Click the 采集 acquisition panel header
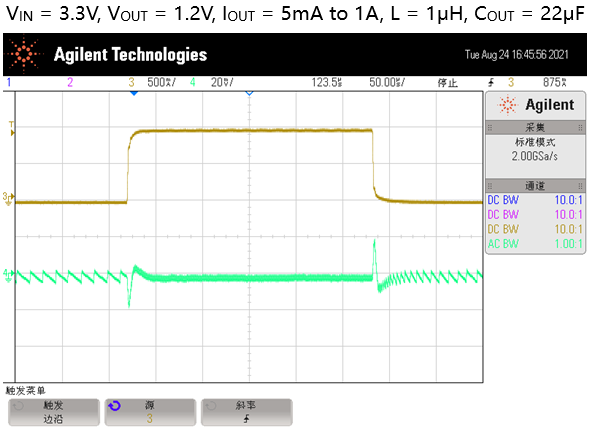 click(535, 127)
